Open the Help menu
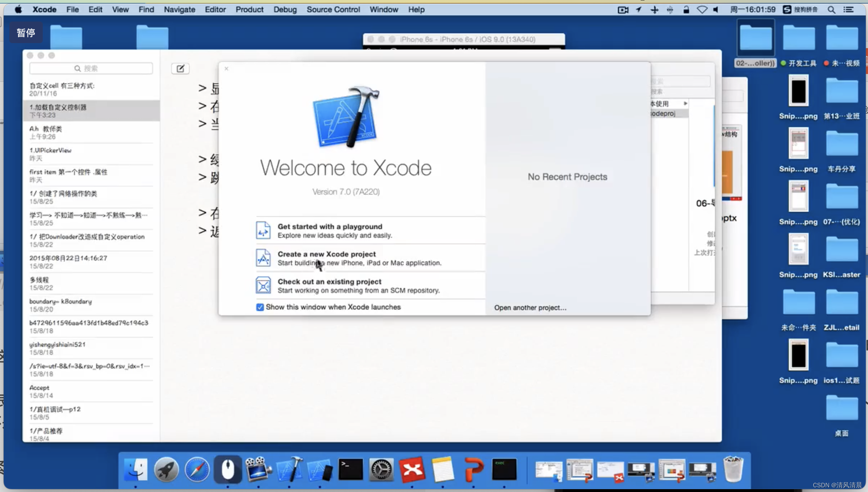This screenshot has width=868, height=492. [416, 10]
